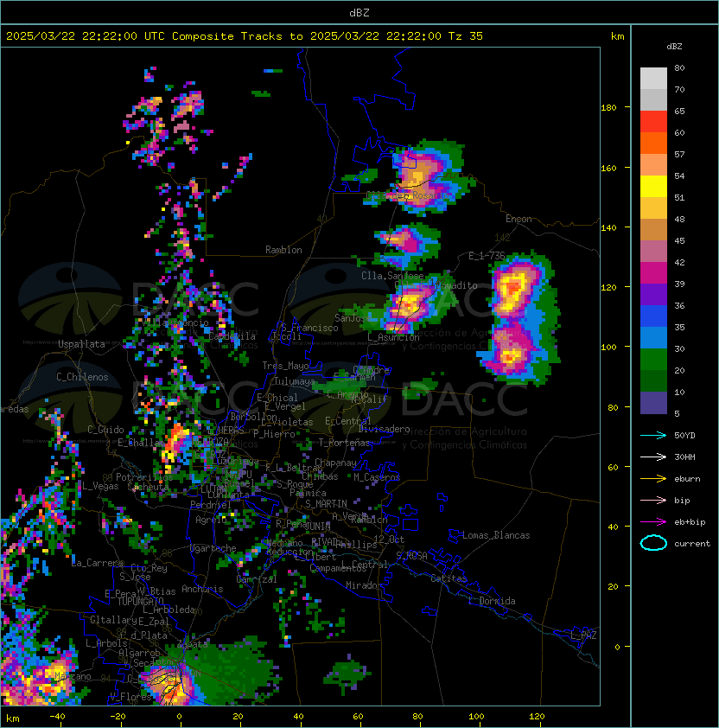This screenshot has width=719, height=728.
Task: Choose the light blue 30-35 dBZ swatch
Action: tap(653, 338)
